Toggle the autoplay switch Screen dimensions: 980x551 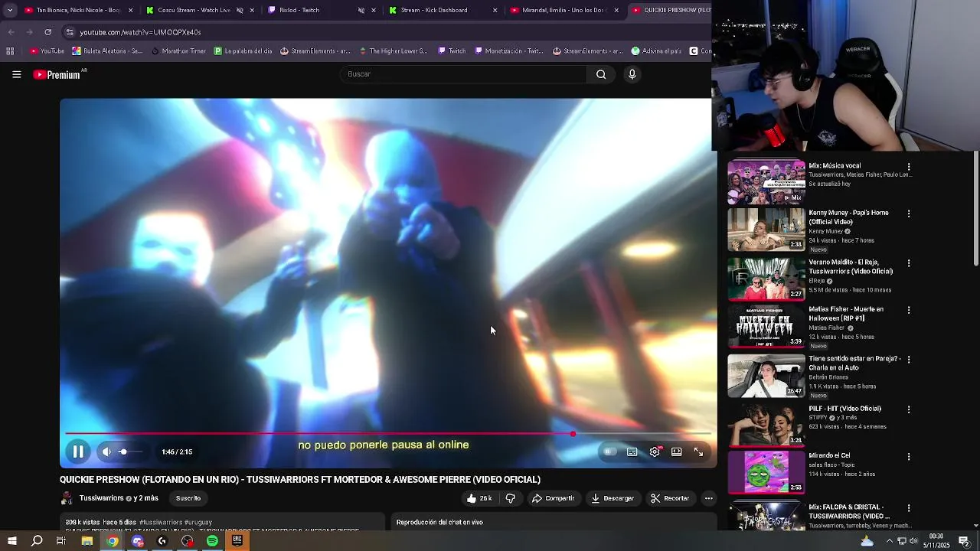609,452
